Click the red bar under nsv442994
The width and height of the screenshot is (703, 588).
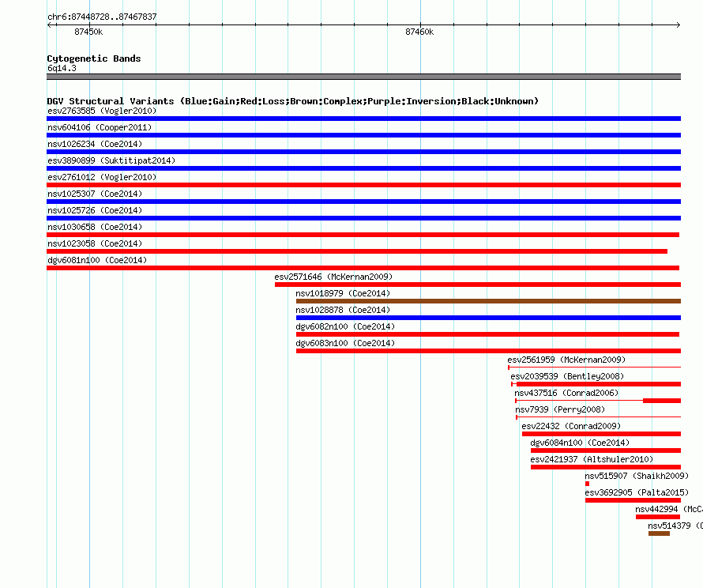[x=658, y=517]
